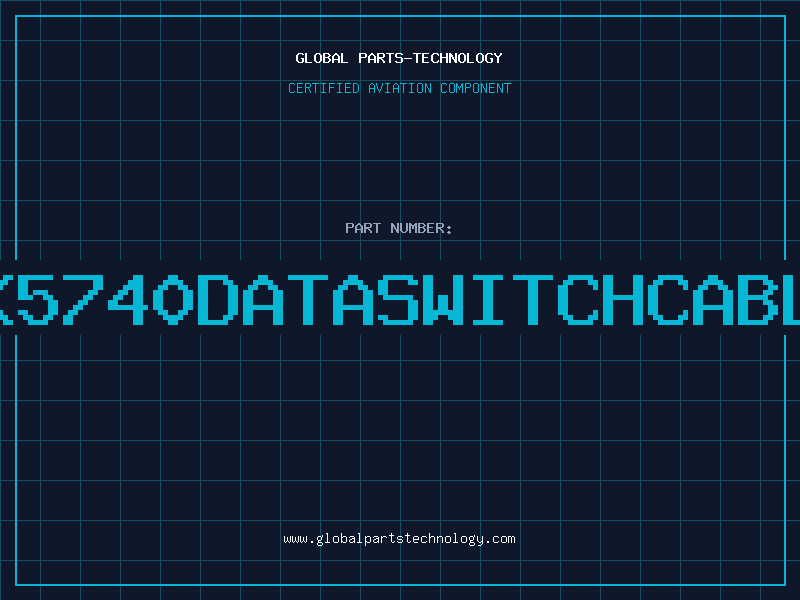Select the CERTIFIED AVIATION COMPONENT subtitle
Screen dimensions: 800x600
(399, 88)
